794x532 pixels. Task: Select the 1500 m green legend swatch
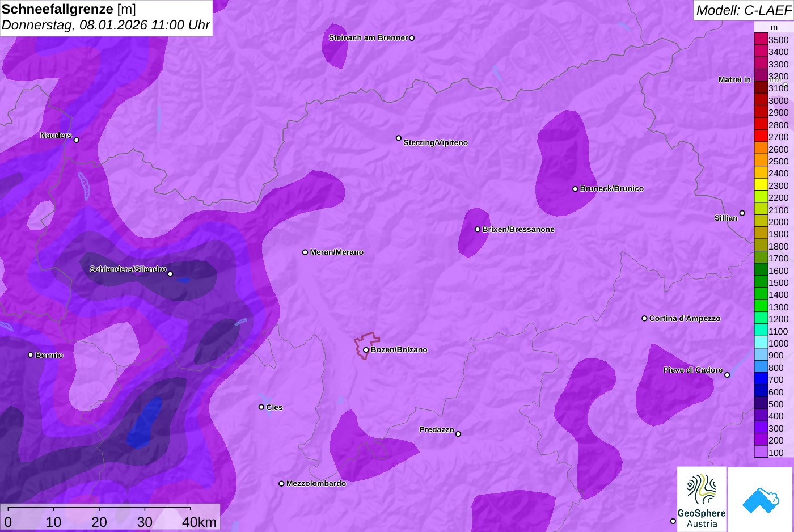tap(761, 282)
